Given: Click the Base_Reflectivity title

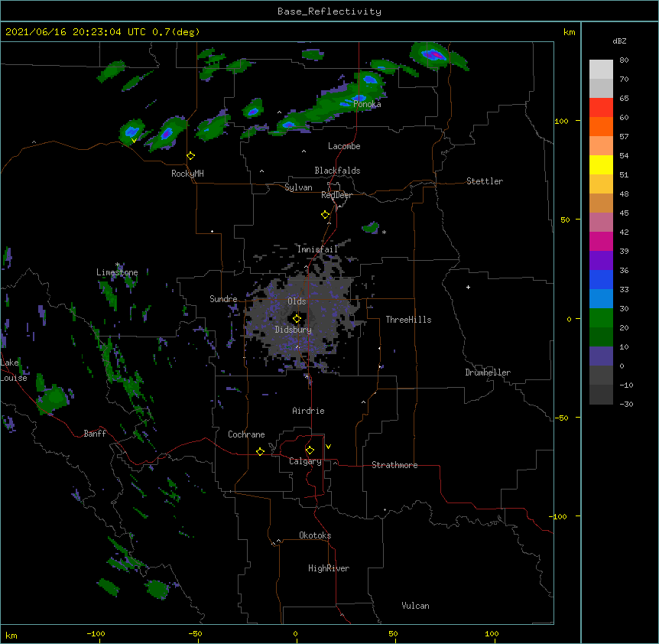Looking at the screenshot, I should [329, 11].
